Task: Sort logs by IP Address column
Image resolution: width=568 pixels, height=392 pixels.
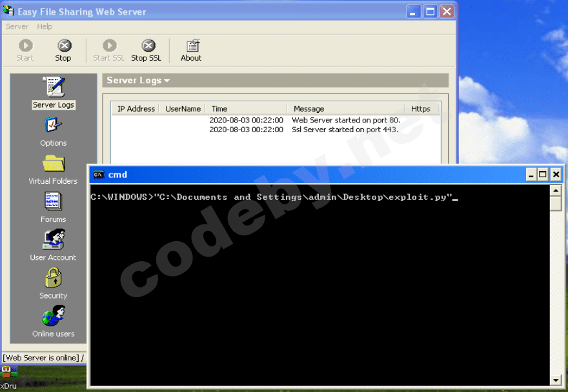Action: tap(136, 108)
